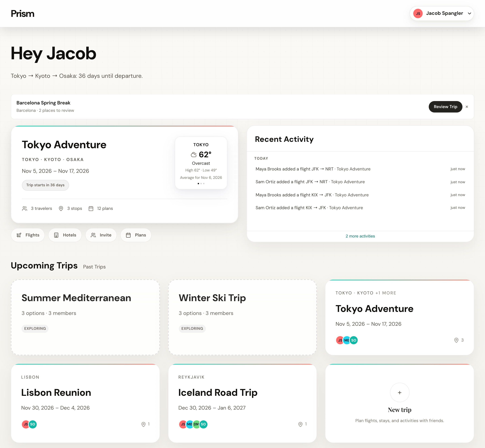
Task: Open 'Maya Brooks added a flight KIX → JFK' activity
Action: (360, 195)
